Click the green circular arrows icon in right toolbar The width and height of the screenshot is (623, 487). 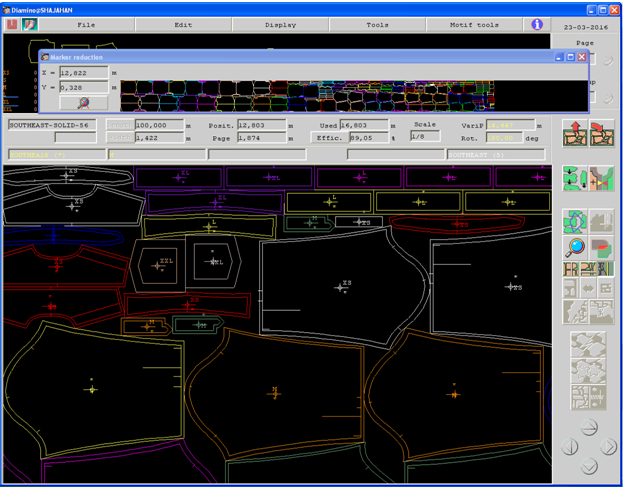[574, 221]
